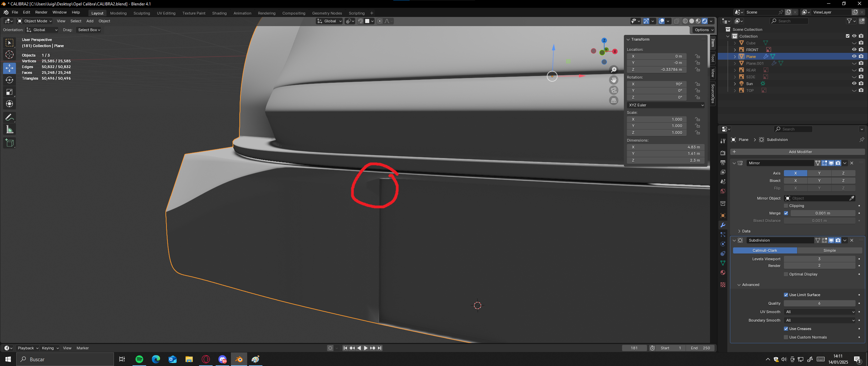Switch to wireframe viewport shading
Viewport: 868px width, 366px height.
pyautogui.click(x=685, y=21)
